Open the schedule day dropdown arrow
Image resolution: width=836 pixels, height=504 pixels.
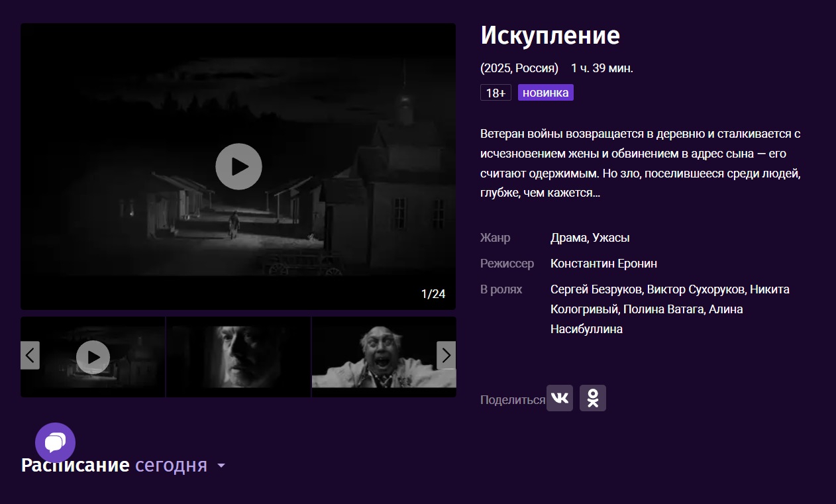(x=221, y=466)
